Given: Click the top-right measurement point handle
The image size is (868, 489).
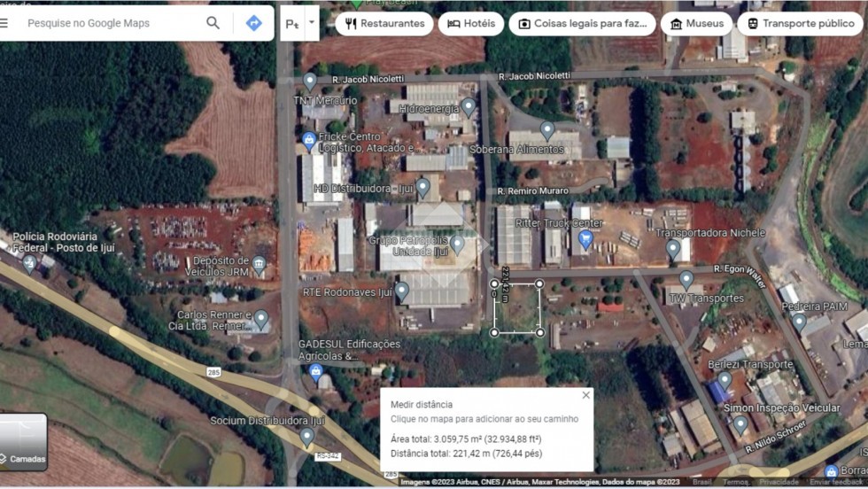Looking at the screenshot, I should [539, 283].
